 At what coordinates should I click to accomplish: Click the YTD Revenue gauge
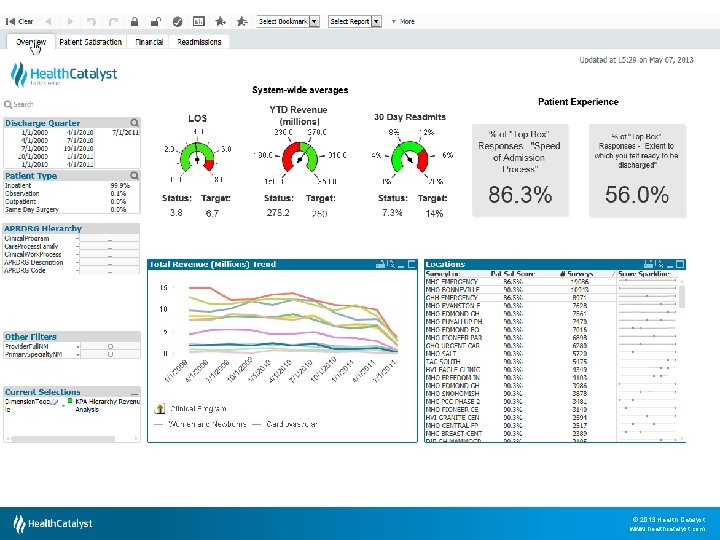(x=300, y=156)
